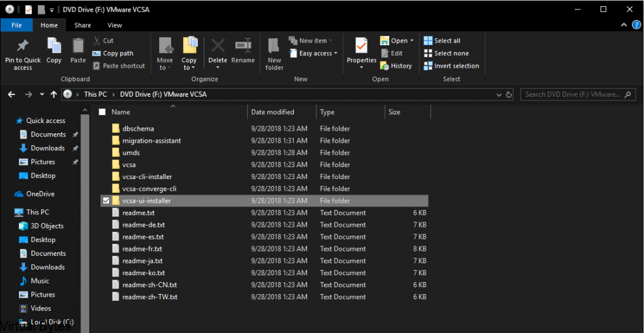Open the New item dropdown

311,41
